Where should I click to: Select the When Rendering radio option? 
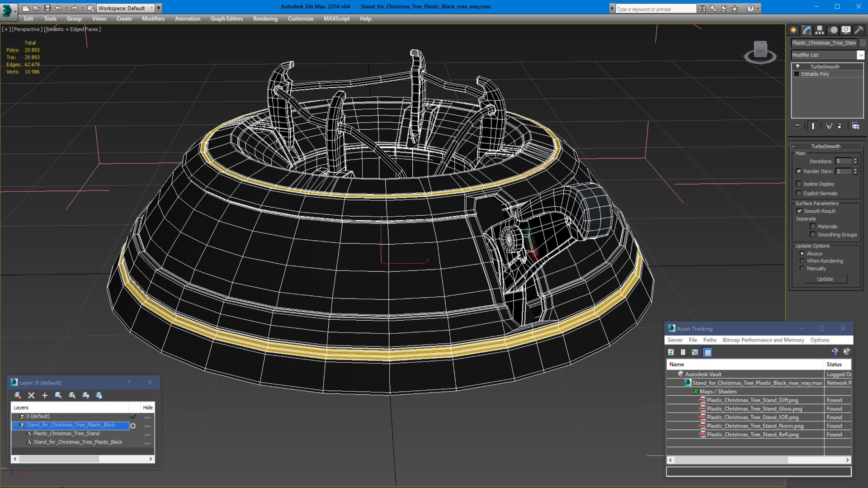click(802, 261)
